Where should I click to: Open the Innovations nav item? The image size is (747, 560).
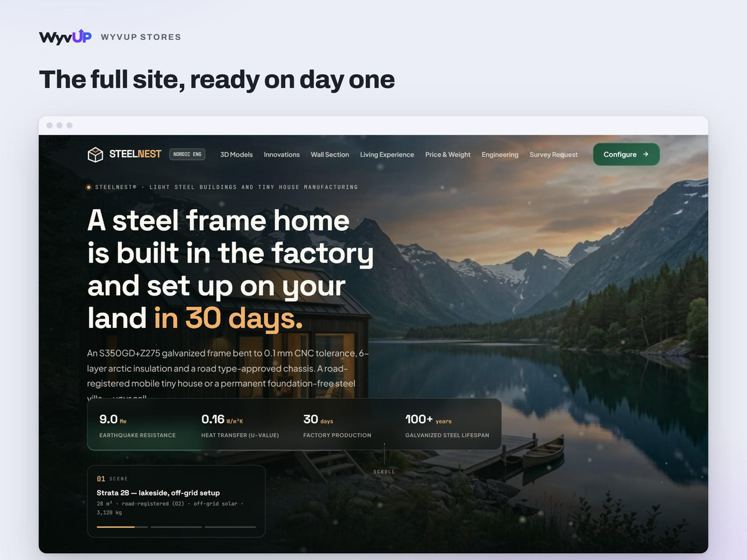click(x=281, y=154)
